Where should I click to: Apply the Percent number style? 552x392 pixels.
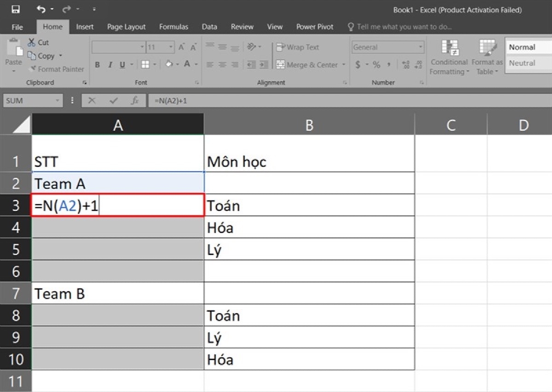pyautogui.click(x=376, y=65)
